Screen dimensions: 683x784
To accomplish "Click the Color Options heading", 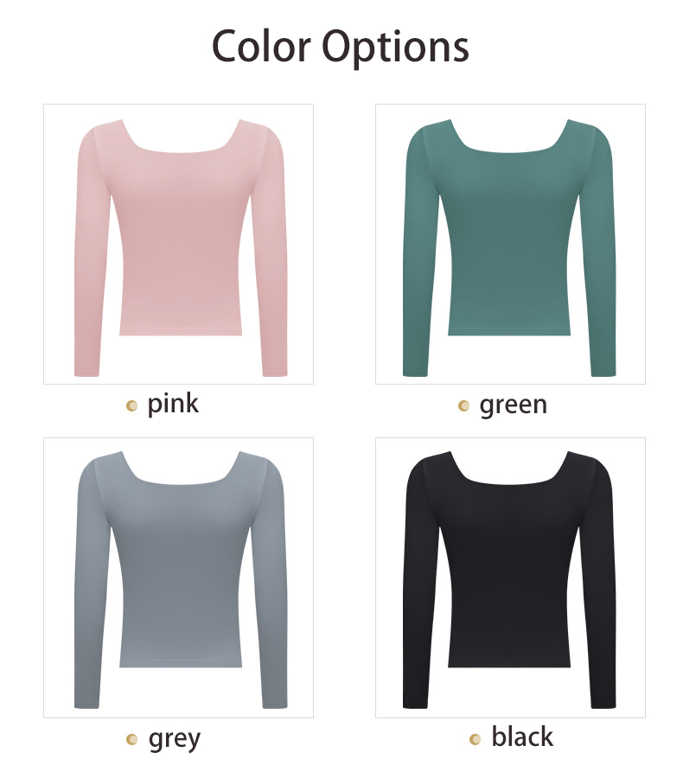I will [x=341, y=47].
